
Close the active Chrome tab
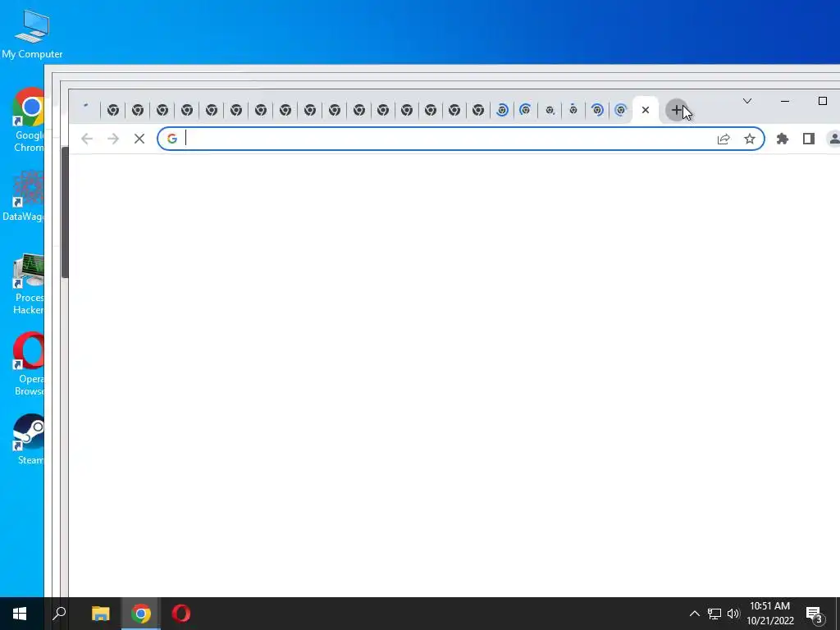(646, 110)
